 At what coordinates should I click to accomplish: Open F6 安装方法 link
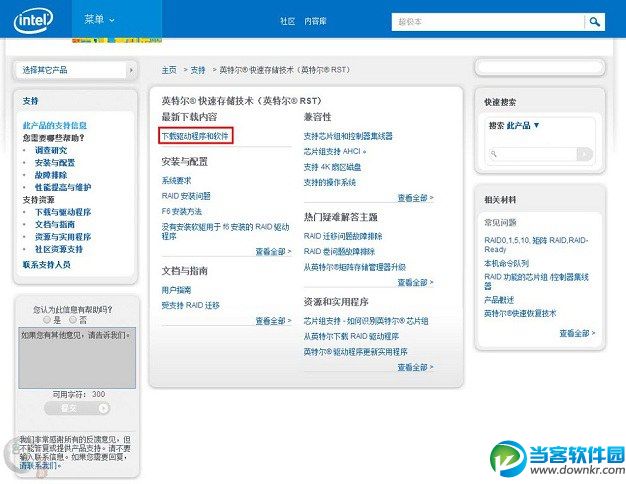pos(182,211)
